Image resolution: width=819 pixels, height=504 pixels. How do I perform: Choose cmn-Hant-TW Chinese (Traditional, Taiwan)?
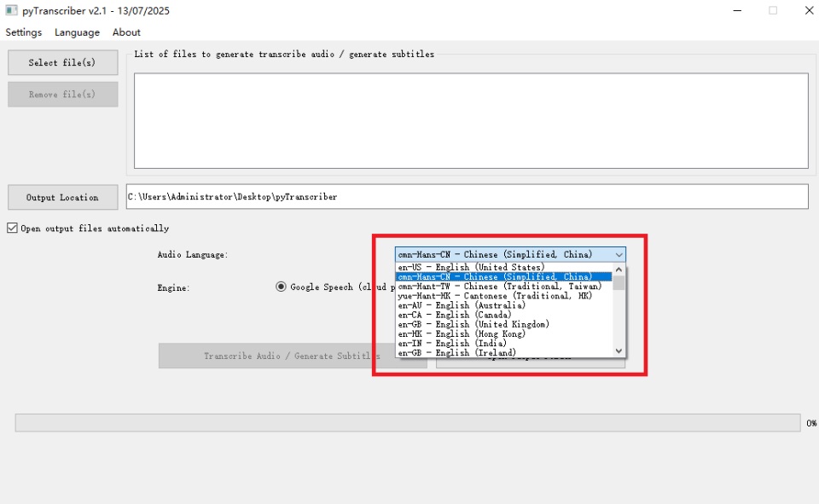(x=503, y=287)
